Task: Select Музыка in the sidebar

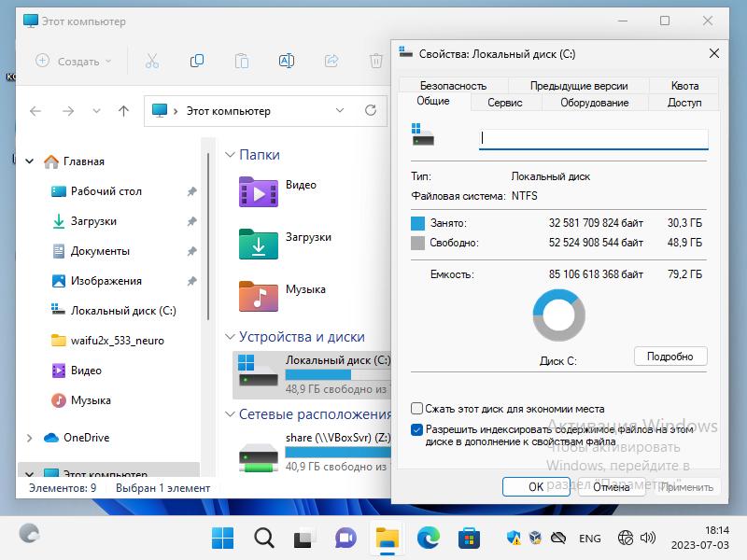Action: click(x=91, y=400)
